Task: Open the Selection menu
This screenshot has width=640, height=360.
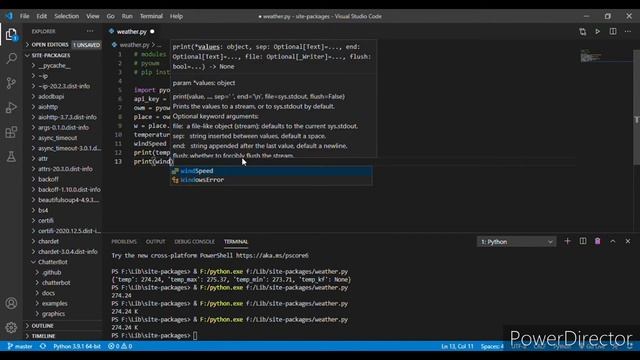Action: [x=67, y=16]
